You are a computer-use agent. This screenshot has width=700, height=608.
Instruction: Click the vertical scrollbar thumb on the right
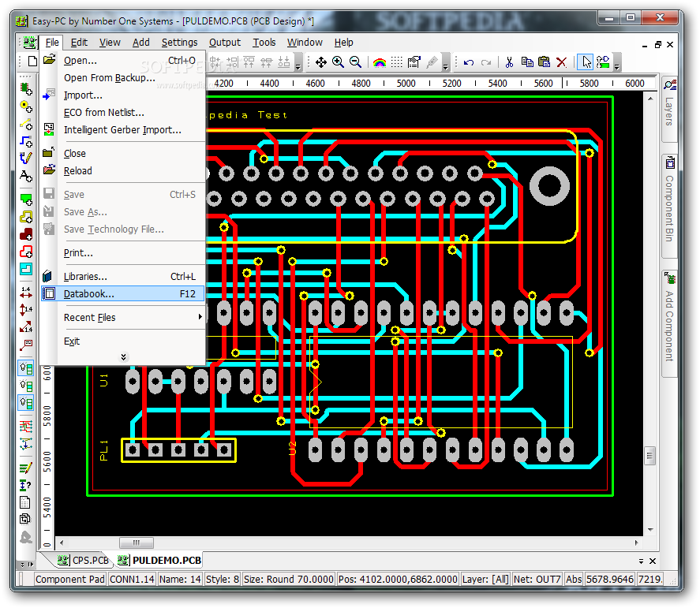pyautogui.click(x=650, y=456)
